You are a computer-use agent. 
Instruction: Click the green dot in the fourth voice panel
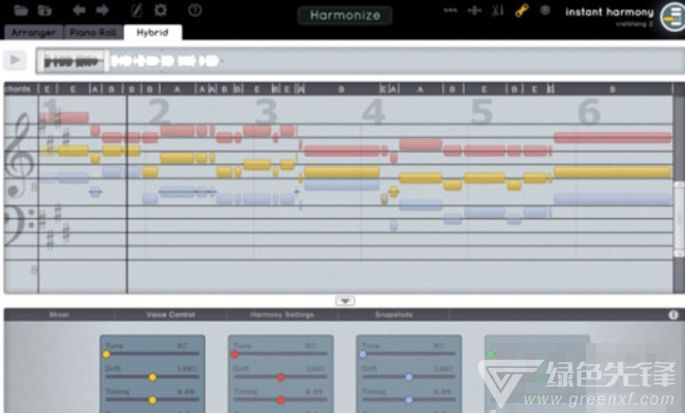point(491,354)
